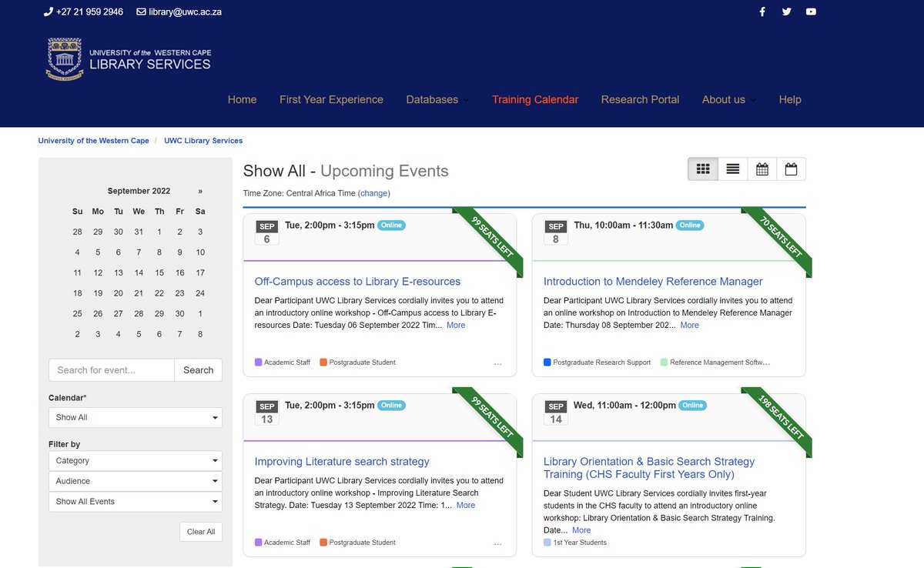Click Online badge on Sep 8 event
The width and height of the screenshot is (924, 568).
click(x=690, y=226)
